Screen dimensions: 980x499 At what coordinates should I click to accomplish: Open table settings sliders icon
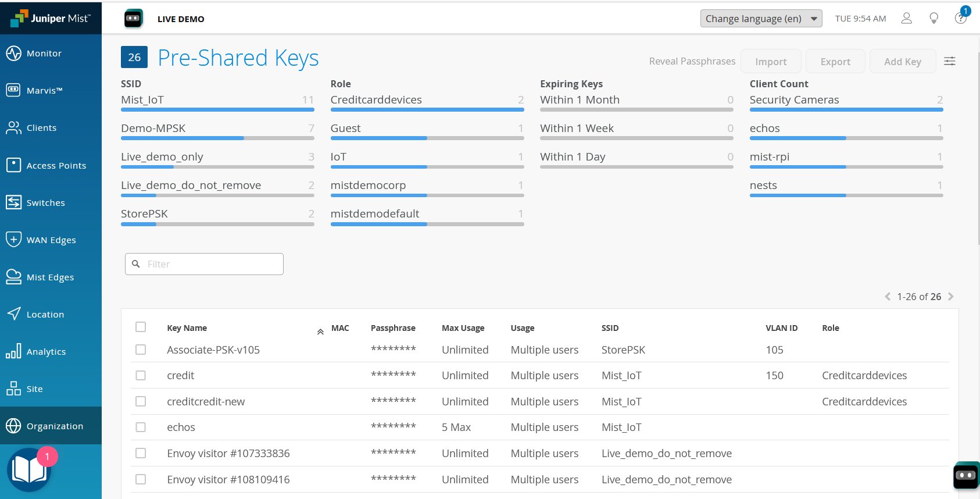[949, 61]
